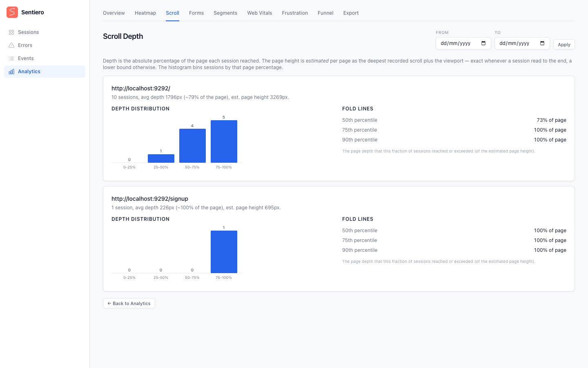Open the From date calendar picker icon
This screenshot has height=368, width=588.
483,43
